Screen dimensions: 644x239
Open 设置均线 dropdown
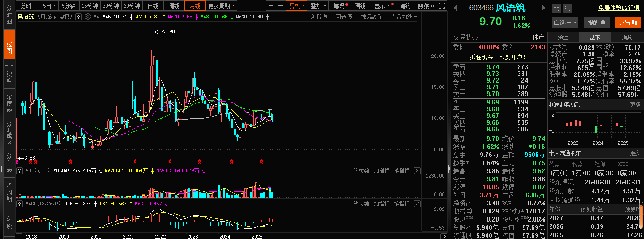point(404,17)
